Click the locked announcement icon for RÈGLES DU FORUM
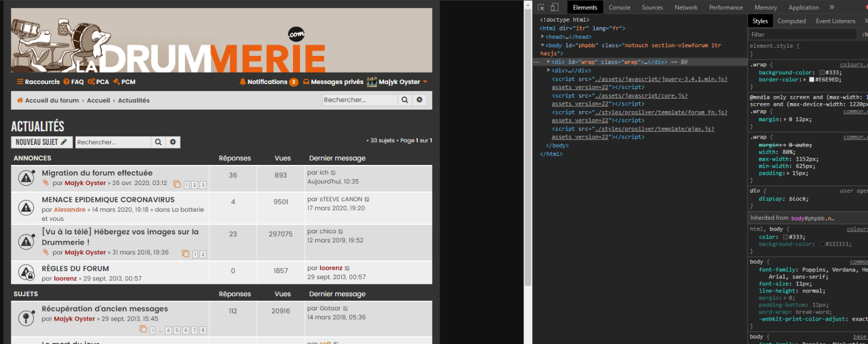The image size is (868, 344). [26, 272]
